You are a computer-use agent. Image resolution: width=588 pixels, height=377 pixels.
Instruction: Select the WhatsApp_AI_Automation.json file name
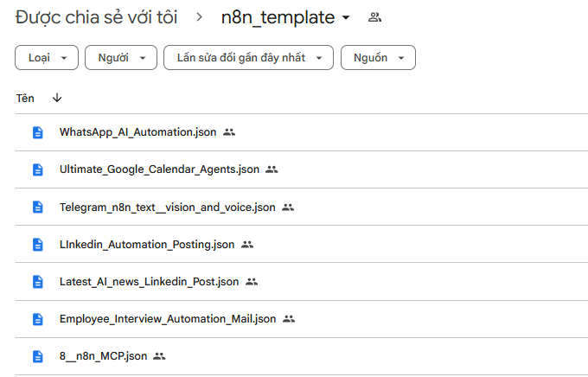tap(137, 132)
